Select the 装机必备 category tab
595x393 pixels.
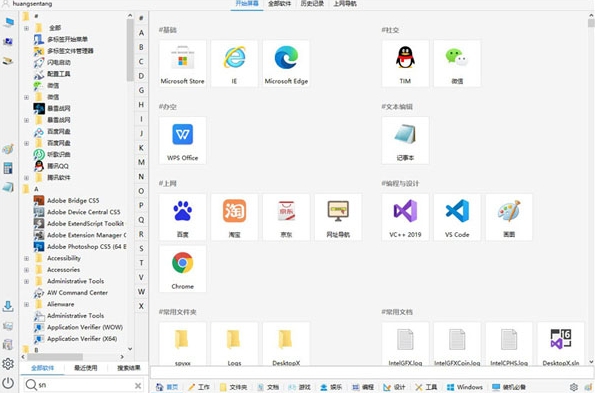tap(508, 387)
